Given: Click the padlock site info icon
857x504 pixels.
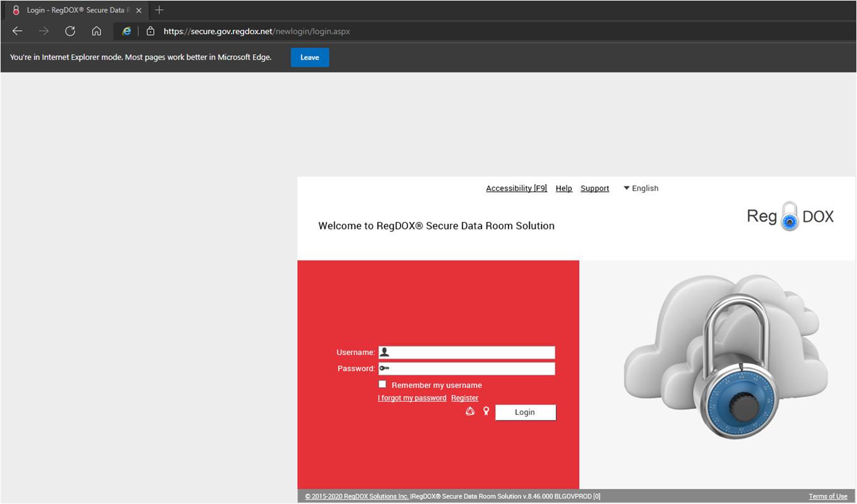Looking at the screenshot, I should (150, 31).
